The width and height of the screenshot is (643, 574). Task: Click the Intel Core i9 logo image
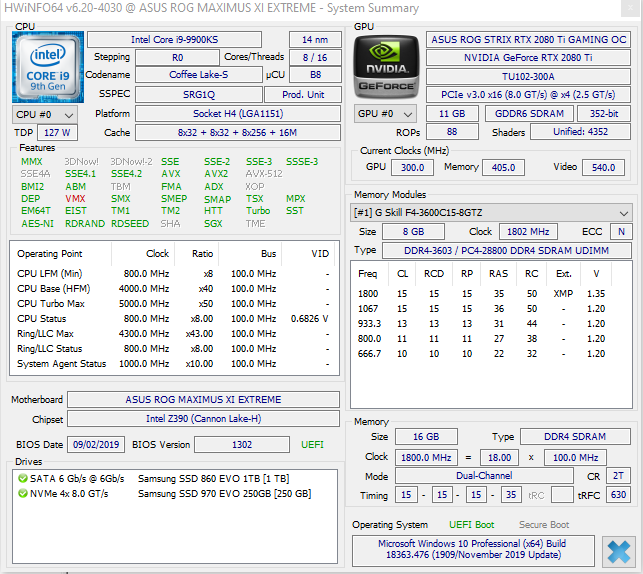[x=48, y=67]
